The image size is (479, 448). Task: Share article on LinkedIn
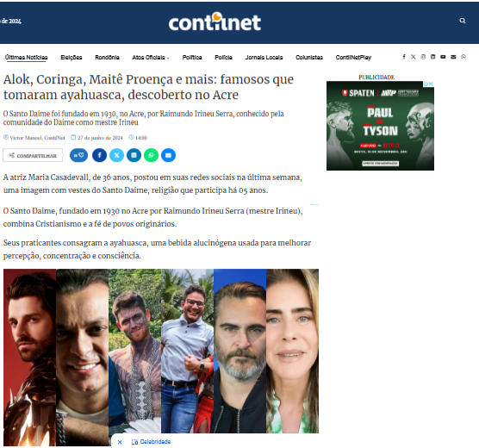point(134,155)
